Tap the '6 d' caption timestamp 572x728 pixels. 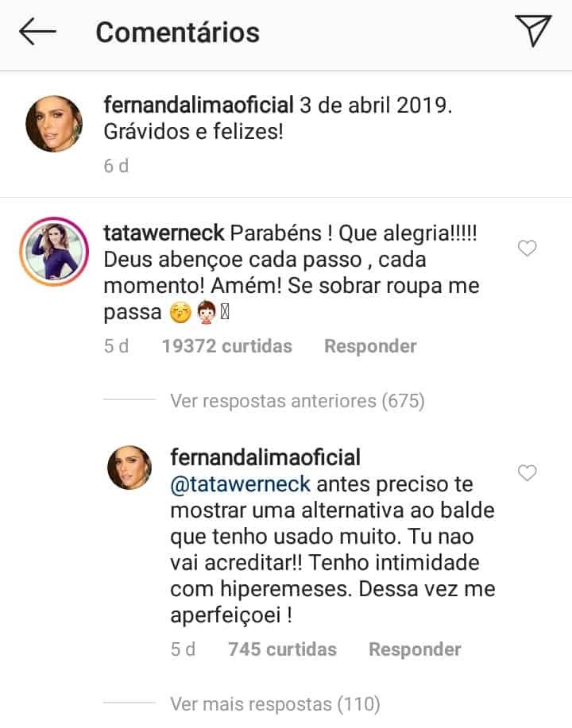point(115,166)
